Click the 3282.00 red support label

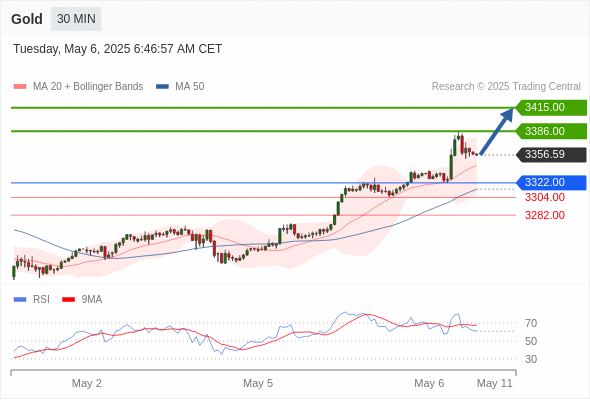click(545, 215)
